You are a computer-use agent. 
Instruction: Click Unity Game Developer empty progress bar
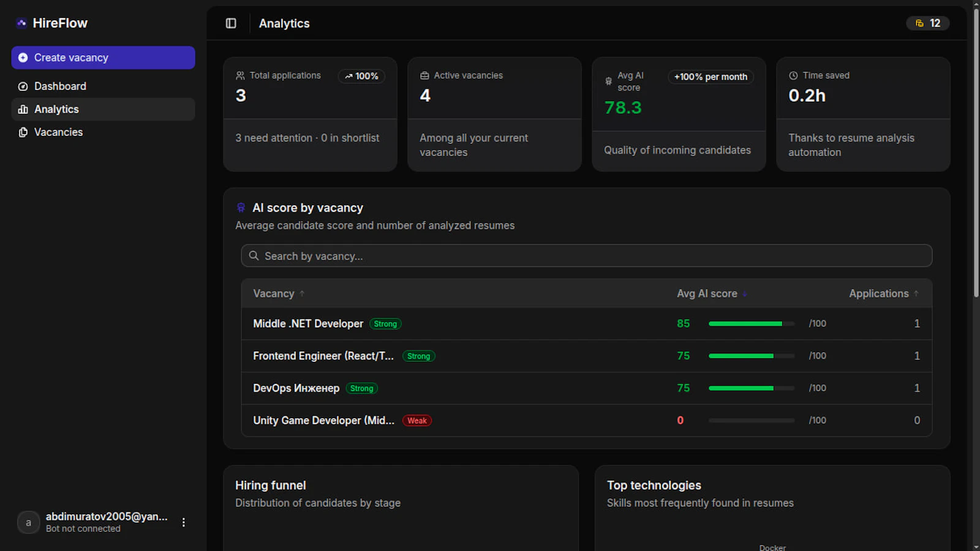752,421
